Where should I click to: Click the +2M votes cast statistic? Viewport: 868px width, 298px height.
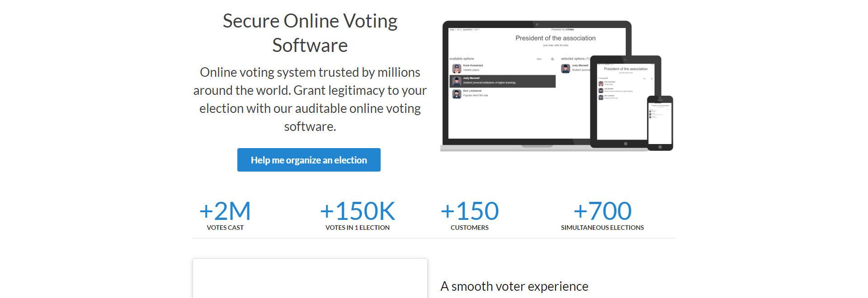(225, 215)
